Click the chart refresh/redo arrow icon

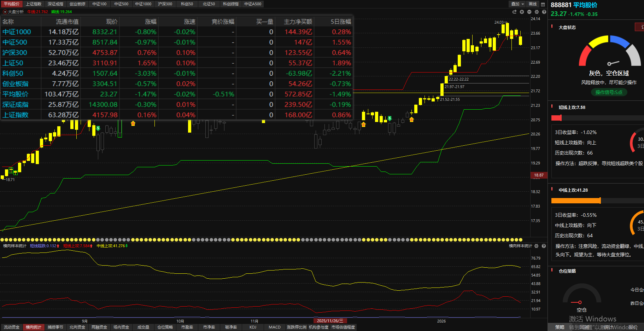tap(514, 12)
